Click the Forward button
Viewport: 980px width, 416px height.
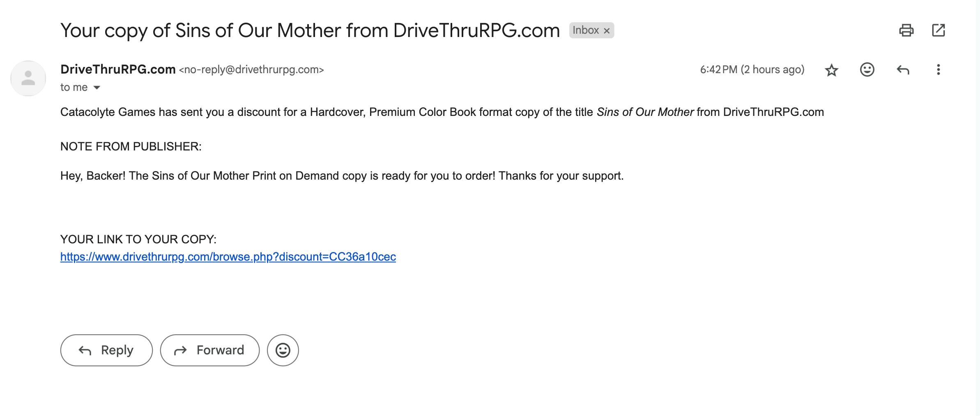pyautogui.click(x=209, y=350)
